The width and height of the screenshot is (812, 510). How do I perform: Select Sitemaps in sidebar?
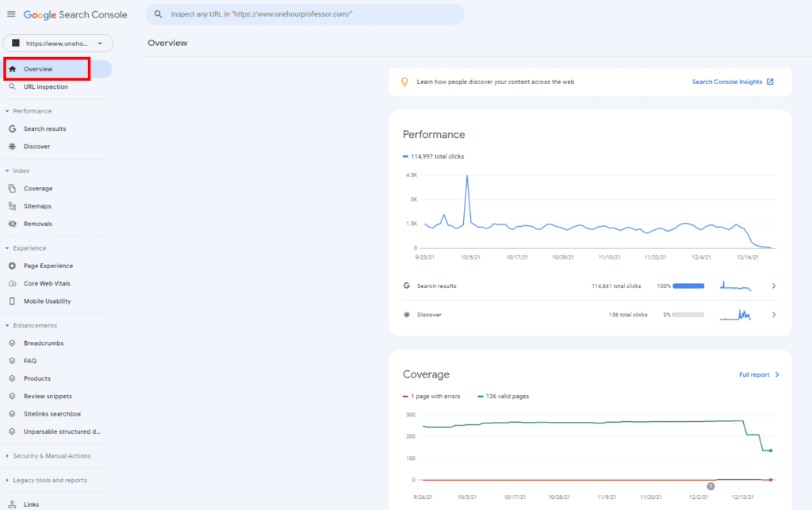[37, 206]
